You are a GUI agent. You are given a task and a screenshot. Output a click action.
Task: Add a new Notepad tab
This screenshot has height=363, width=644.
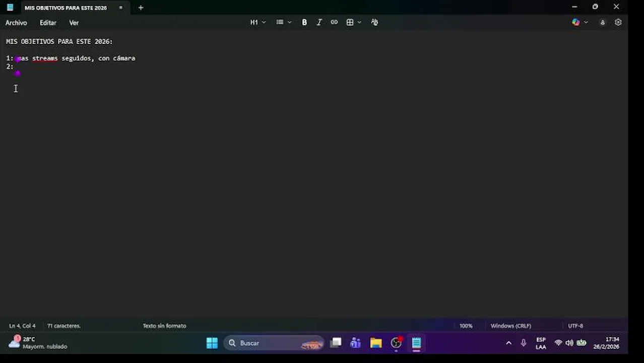click(x=141, y=8)
